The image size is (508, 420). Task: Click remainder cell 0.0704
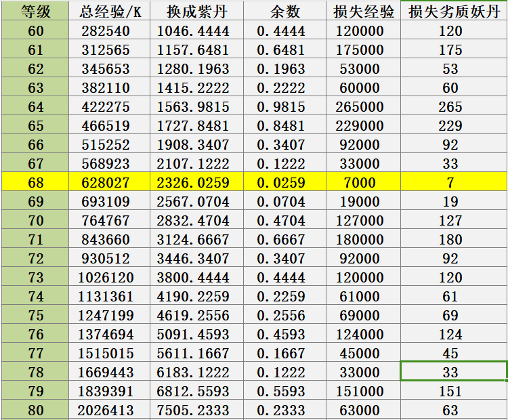(x=284, y=201)
